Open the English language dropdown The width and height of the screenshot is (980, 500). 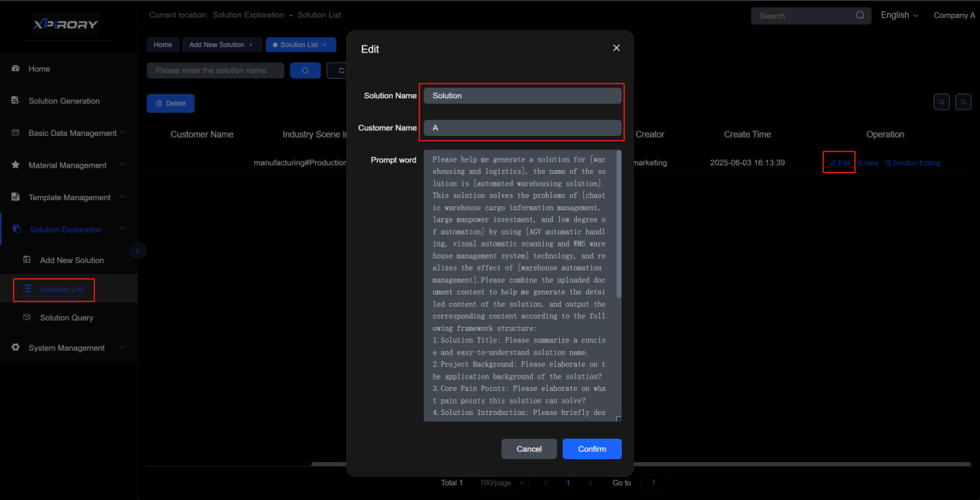click(x=899, y=15)
